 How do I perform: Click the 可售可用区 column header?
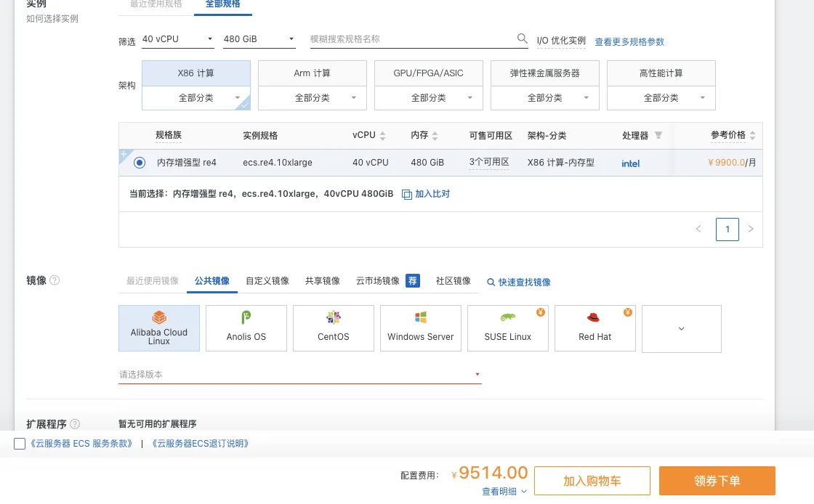click(x=491, y=136)
